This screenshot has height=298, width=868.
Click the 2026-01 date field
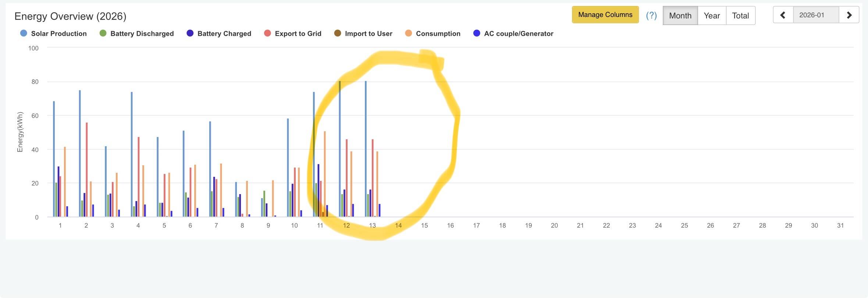click(x=815, y=15)
